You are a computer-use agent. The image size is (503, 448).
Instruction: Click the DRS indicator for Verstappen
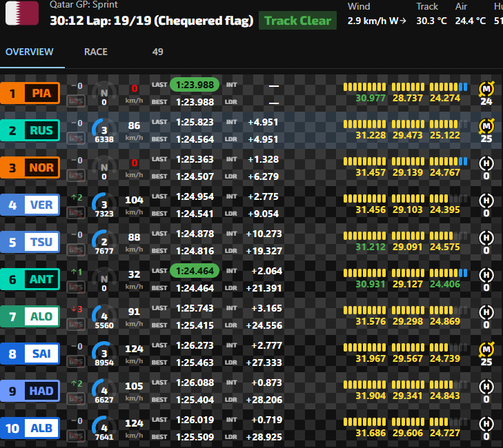click(76, 212)
